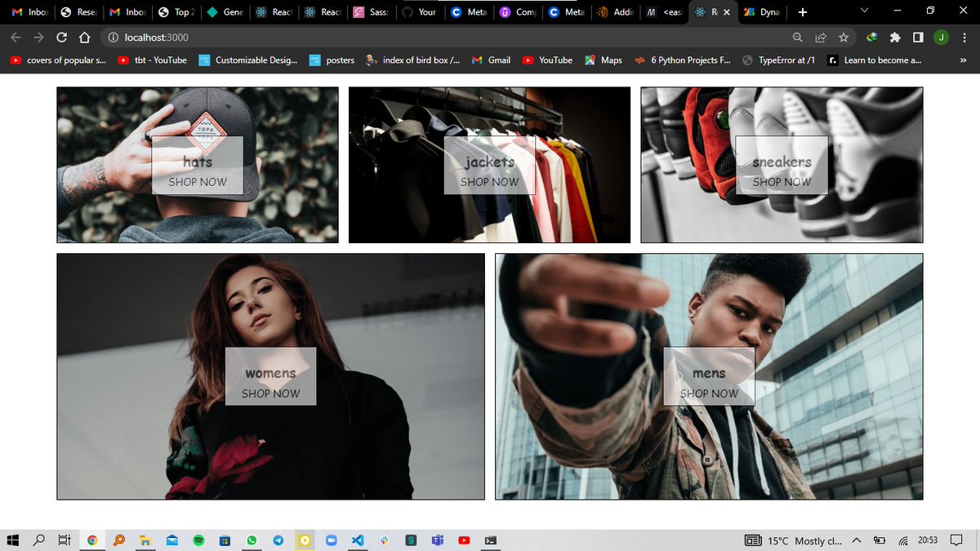Go forward with the forward arrow
The image size is (980, 551).
(x=38, y=37)
